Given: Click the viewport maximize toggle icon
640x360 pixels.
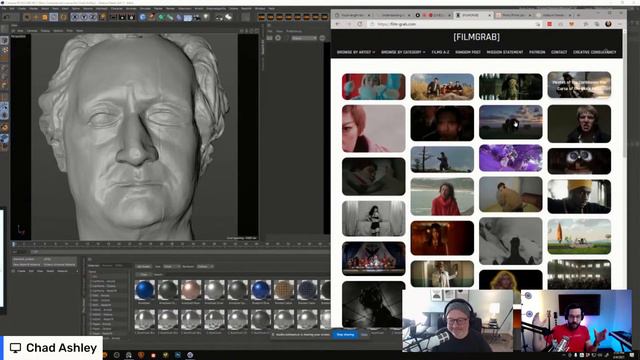Looking at the screenshot, I should pos(257,31).
